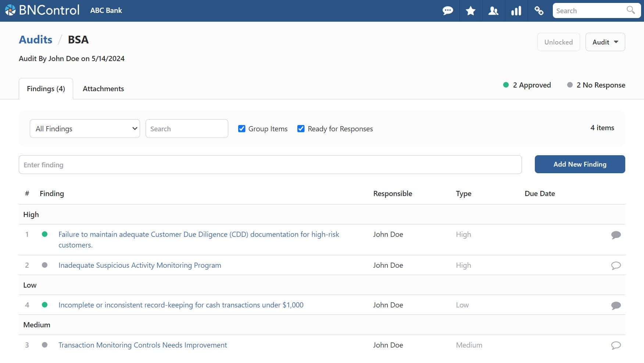Click the favorites star icon
644x363 pixels.
click(470, 11)
